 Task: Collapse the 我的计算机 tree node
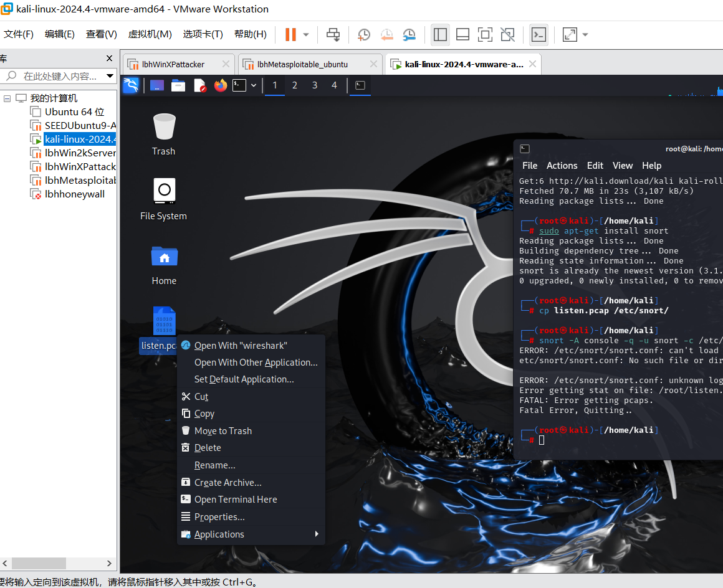tap(7, 98)
